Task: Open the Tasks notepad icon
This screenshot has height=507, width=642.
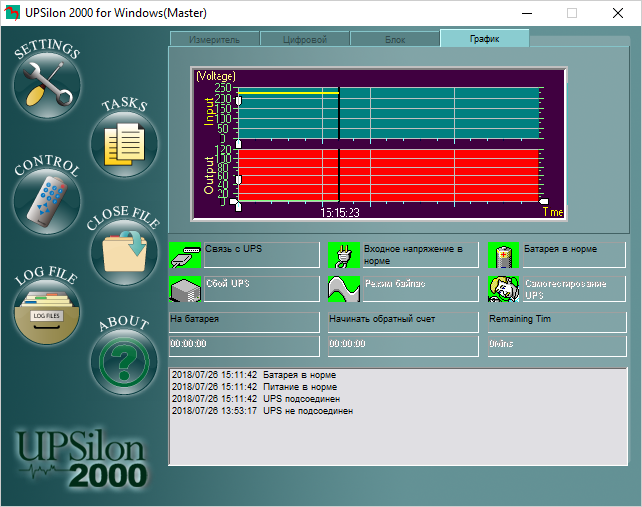Action: tap(125, 144)
